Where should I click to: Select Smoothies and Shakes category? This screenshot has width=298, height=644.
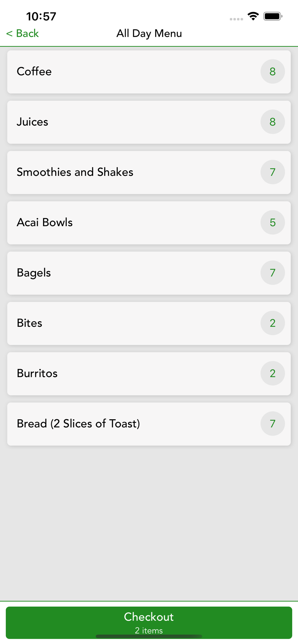click(x=129, y=172)
